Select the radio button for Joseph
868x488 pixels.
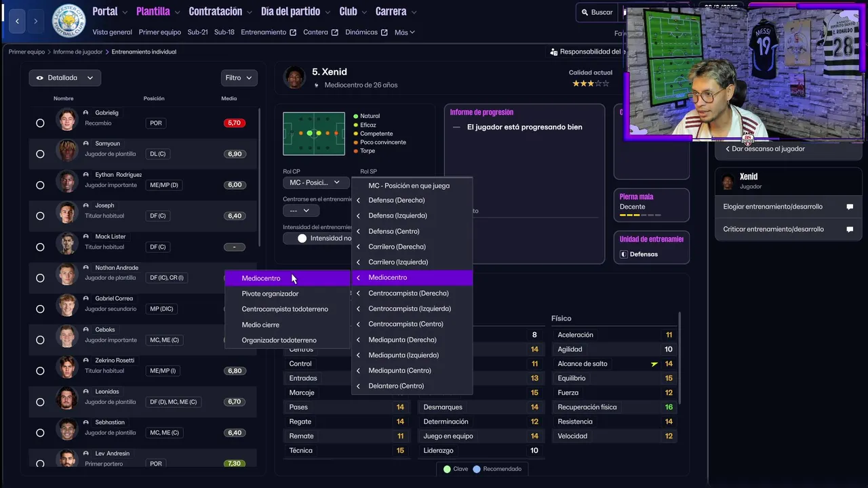pyautogui.click(x=40, y=216)
